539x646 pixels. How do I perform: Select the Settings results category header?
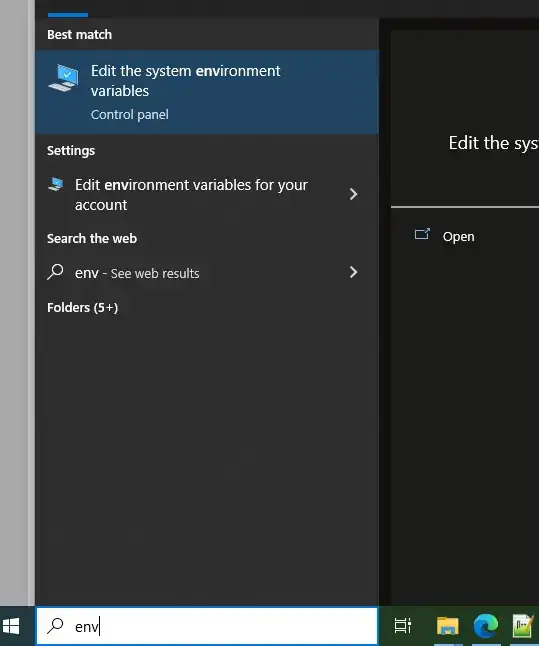click(x=71, y=151)
